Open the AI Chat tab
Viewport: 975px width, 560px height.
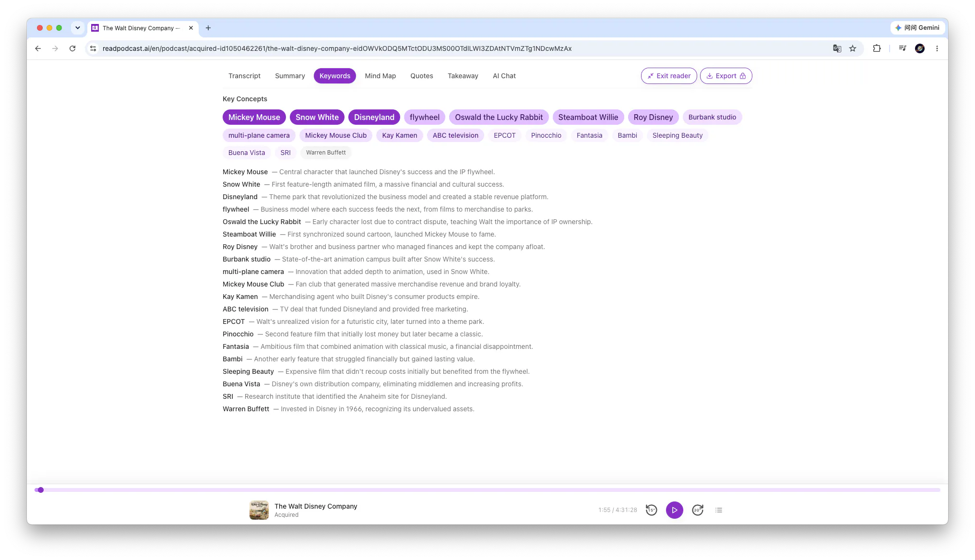pos(504,76)
